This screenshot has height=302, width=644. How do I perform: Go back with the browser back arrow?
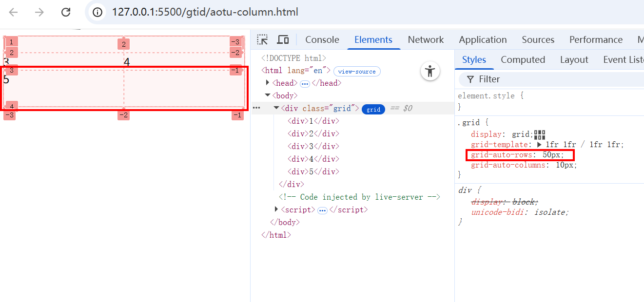click(x=13, y=12)
